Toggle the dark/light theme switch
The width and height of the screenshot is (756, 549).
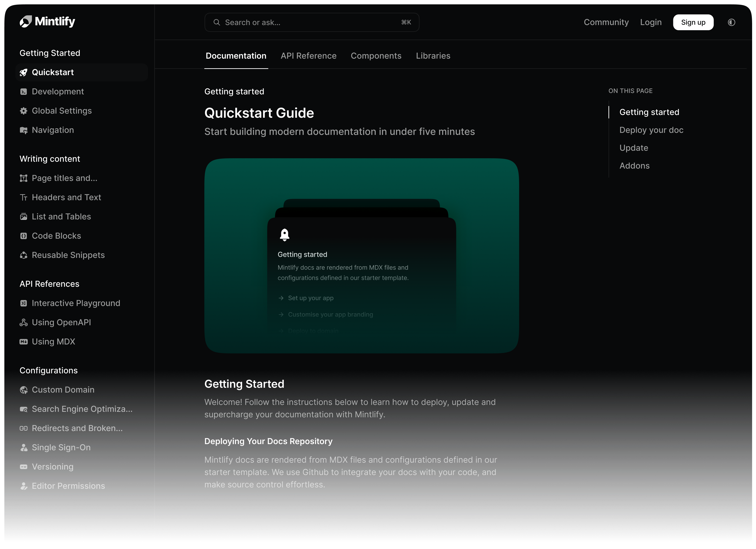[731, 22]
